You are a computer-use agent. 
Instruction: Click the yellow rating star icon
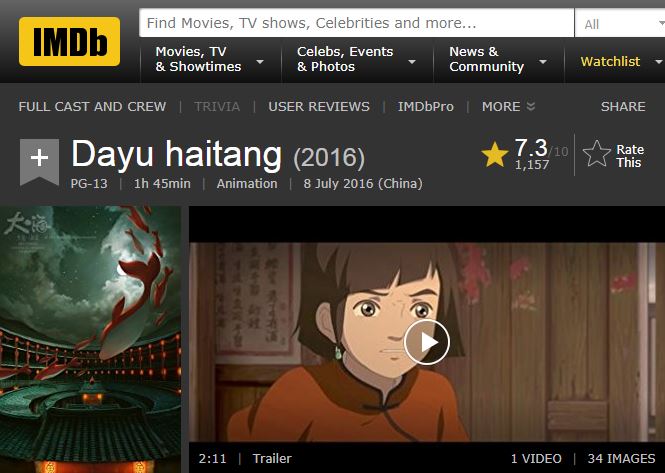click(495, 155)
